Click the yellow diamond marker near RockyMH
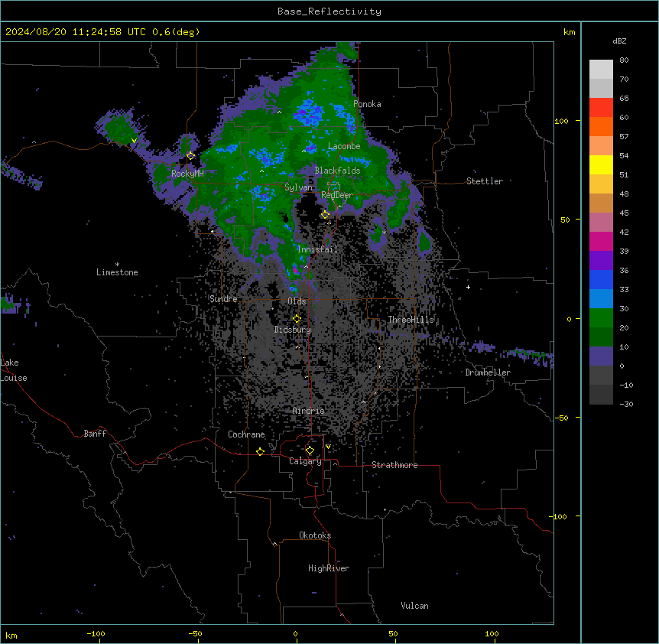 pos(191,155)
